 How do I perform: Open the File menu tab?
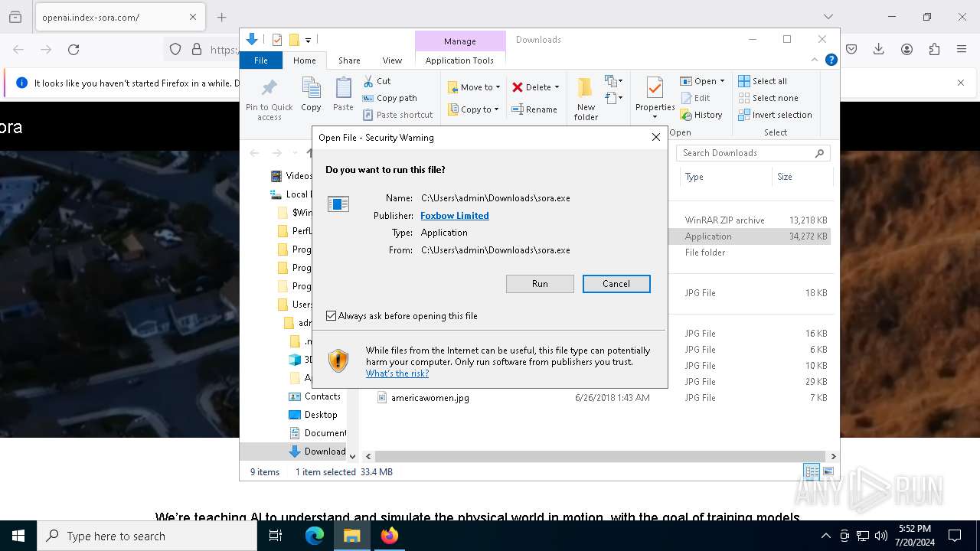(261, 60)
